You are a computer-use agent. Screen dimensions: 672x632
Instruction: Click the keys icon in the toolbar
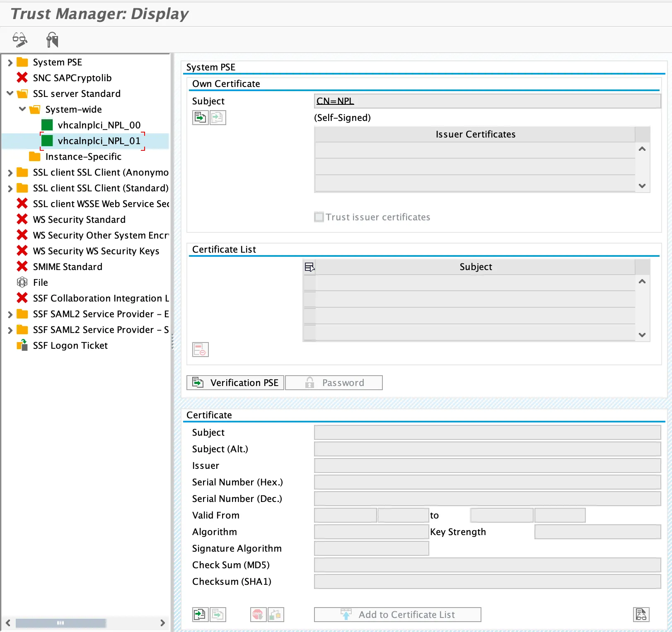52,40
